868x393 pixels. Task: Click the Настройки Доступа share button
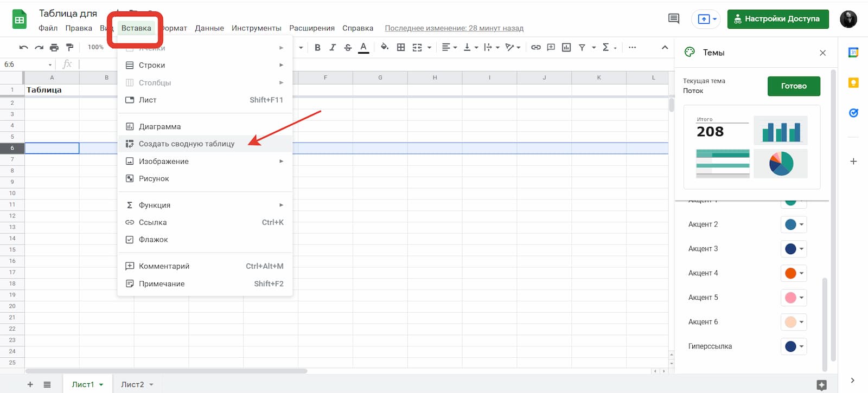click(x=777, y=19)
